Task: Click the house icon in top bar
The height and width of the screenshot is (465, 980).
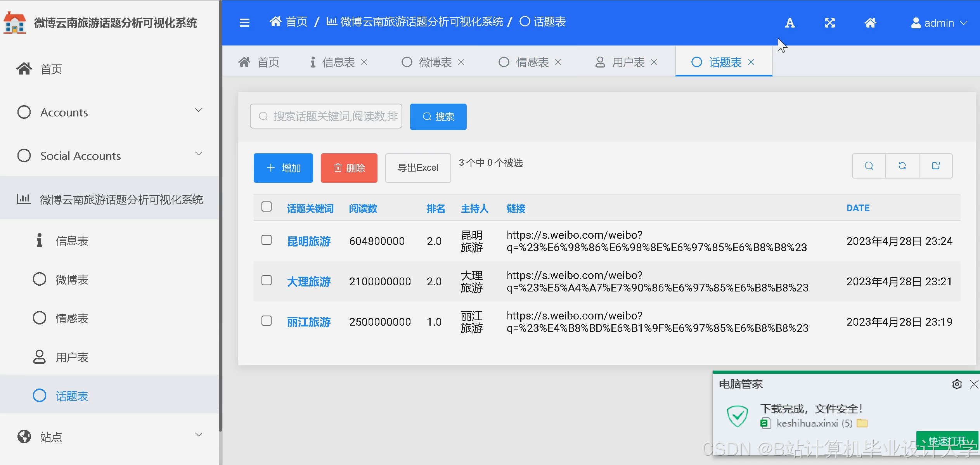Action: tap(870, 23)
